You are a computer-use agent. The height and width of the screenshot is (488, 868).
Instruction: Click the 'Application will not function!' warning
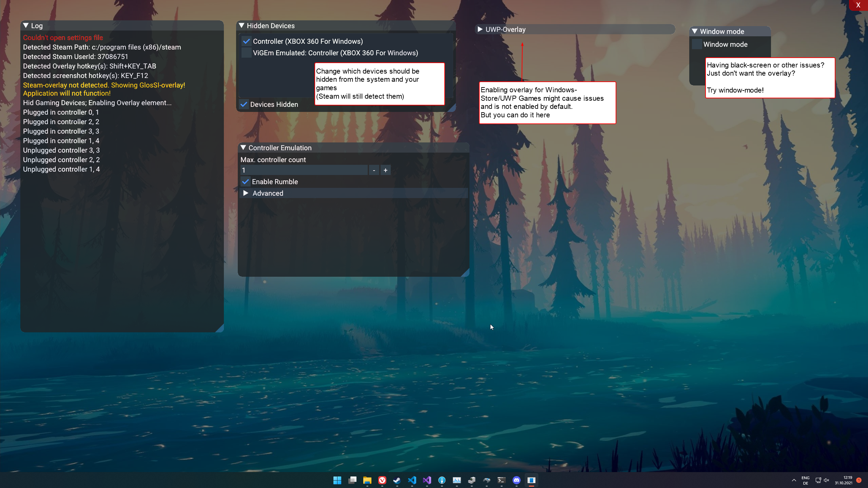(67, 93)
